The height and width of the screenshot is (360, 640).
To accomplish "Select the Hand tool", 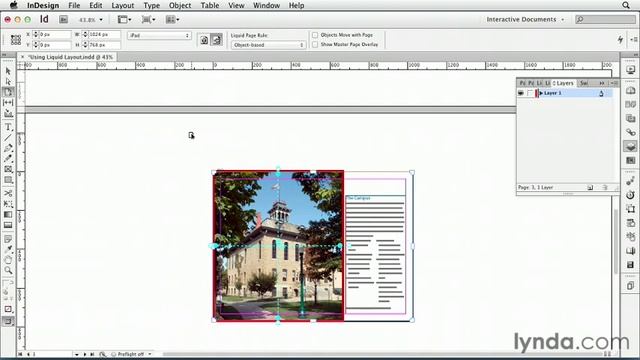I will 8,260.
